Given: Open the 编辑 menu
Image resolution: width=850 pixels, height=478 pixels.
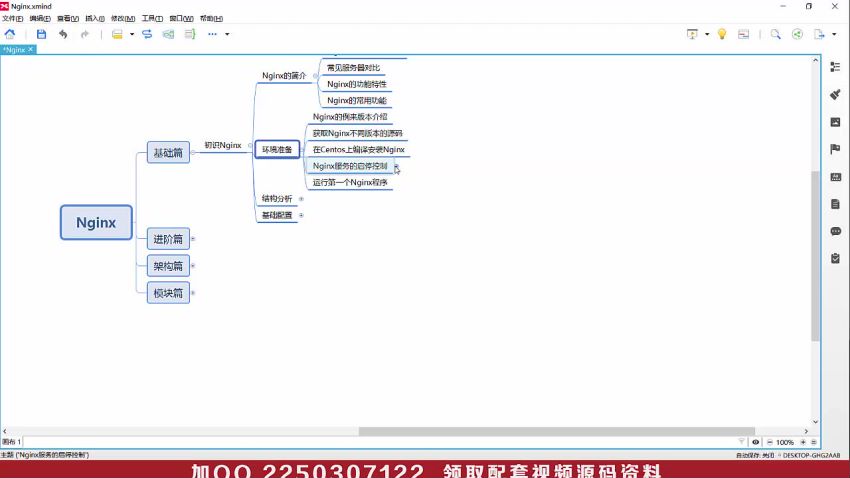Looking at the screenshot, I should (x=40, y=18).
